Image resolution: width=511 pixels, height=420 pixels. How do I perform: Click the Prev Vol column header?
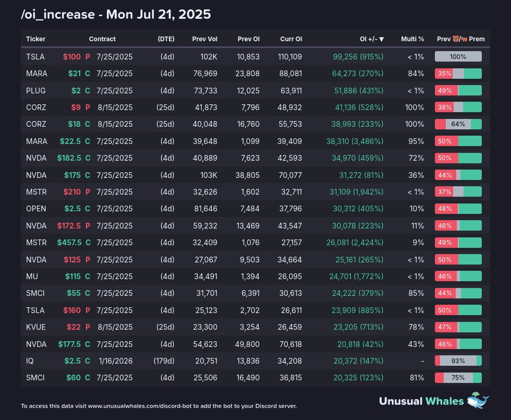pyautogui.click(x=204, y=39)
